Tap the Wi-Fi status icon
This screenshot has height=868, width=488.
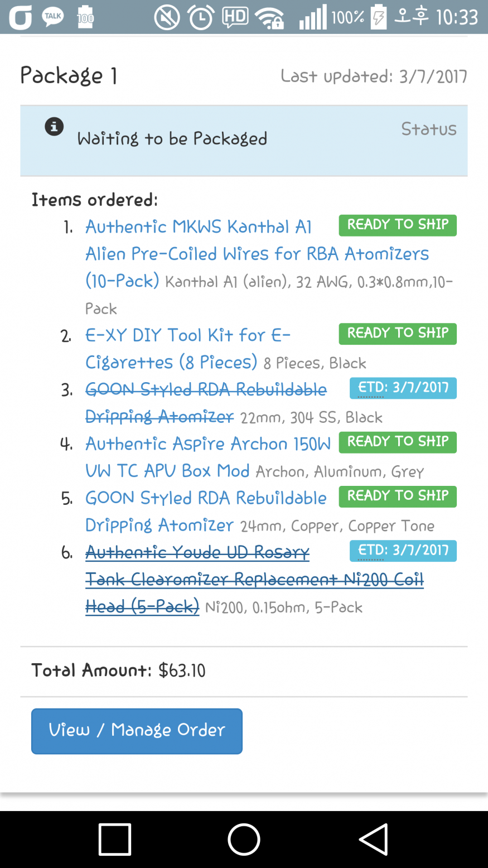(269, 18)
